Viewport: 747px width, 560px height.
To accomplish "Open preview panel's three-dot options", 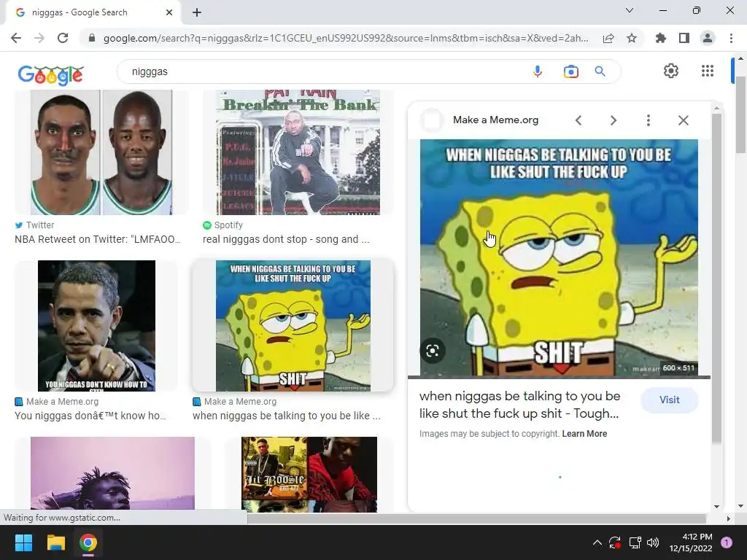I will [648, 120].
